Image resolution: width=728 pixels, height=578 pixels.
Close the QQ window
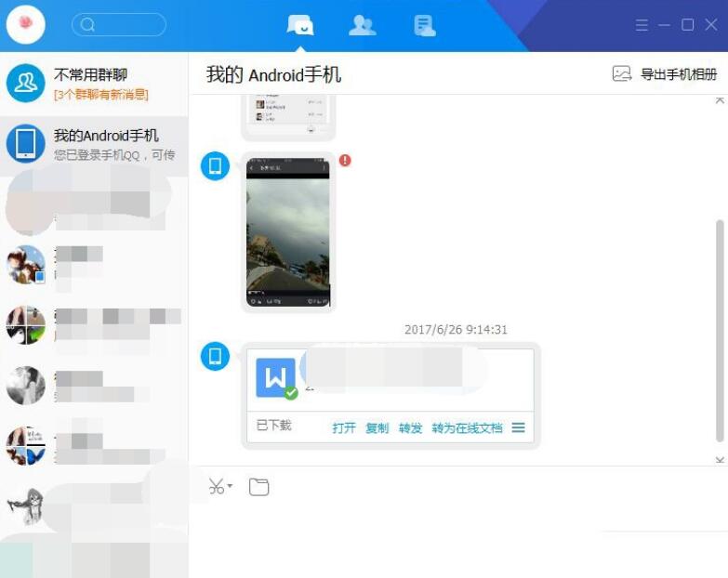pos(711,25)
